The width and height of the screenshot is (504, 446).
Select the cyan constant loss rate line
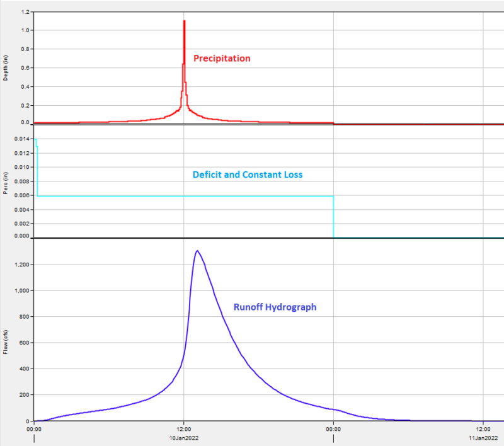[x=189, y=195]
